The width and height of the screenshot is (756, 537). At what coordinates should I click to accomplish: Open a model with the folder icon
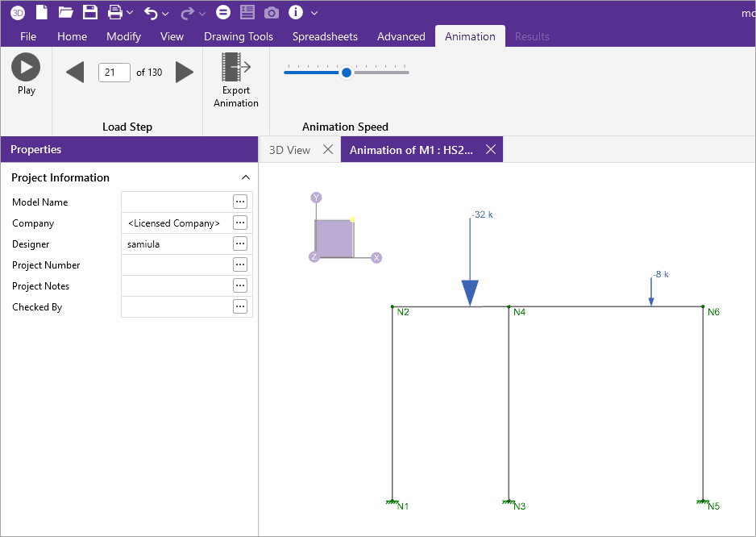pos(66,12)
